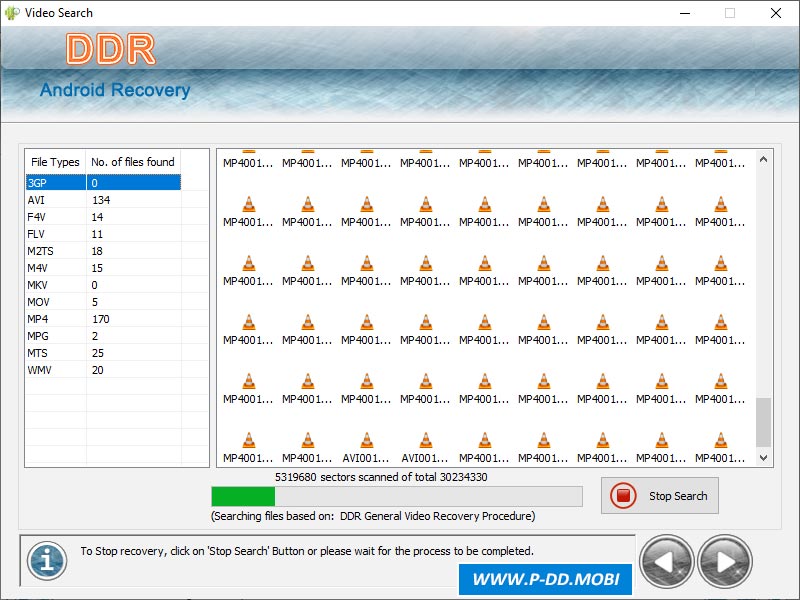Click the Stop Search button
This screenshot has height=600, width=800.
[660, 495]
